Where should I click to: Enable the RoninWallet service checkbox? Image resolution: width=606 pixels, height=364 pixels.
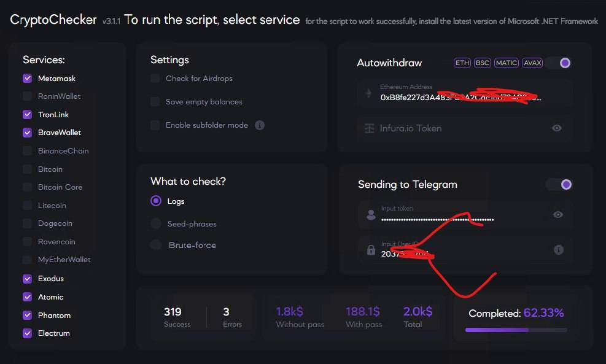point(28,96)
